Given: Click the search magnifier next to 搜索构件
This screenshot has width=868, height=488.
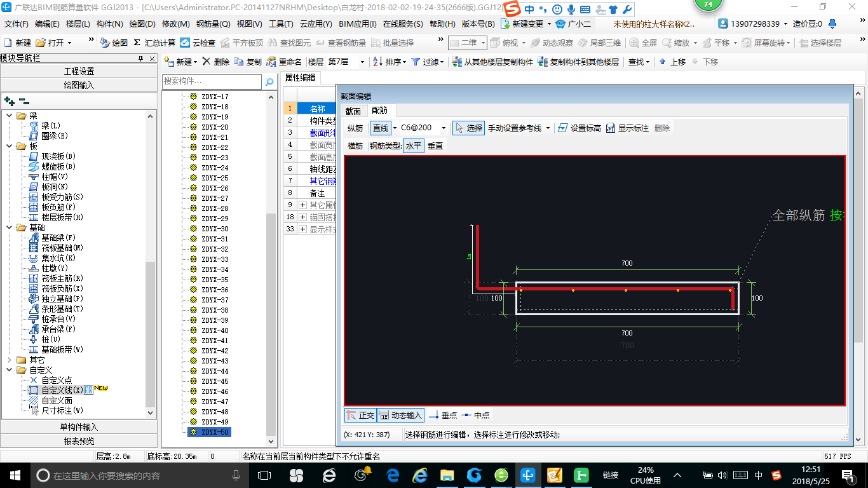Looking at the screenshot, I should click(x=269, y=81).
